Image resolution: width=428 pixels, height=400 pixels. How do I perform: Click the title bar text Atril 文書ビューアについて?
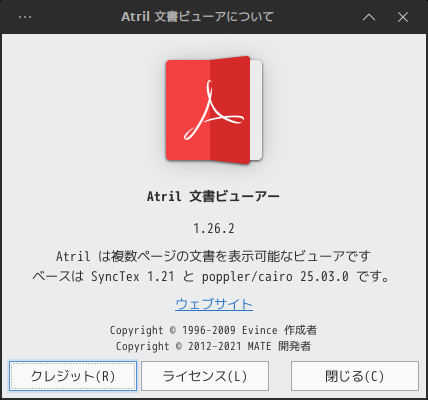pyautogui.click(x=197, y=17)
